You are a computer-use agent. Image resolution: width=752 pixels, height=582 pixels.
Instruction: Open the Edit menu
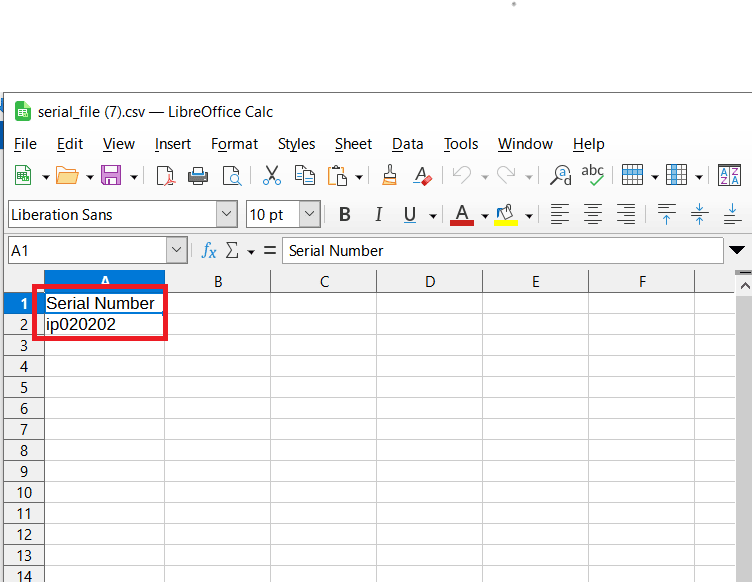[x=70, y=144]
